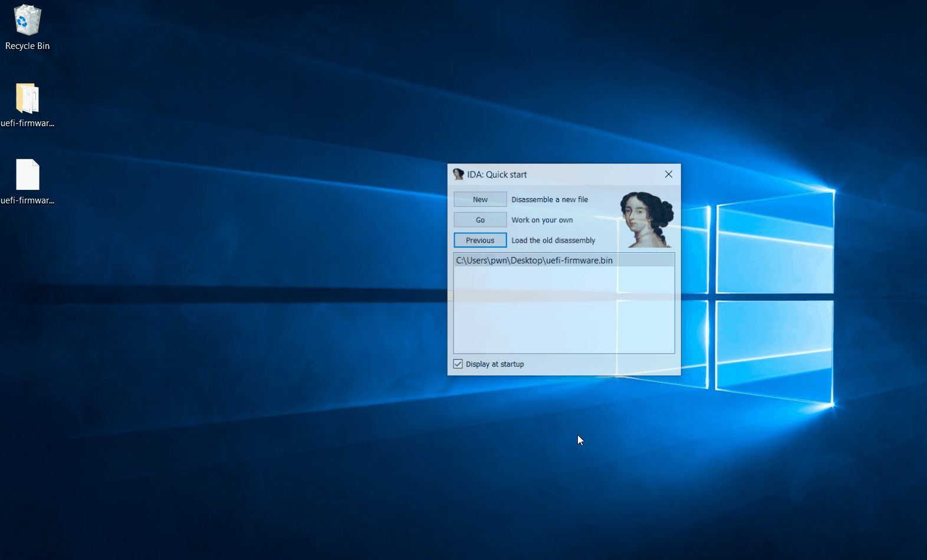Viewport: 927px width, 560px height.
Task: Click Previous to load old disassembly
Action: click(480, 240)
